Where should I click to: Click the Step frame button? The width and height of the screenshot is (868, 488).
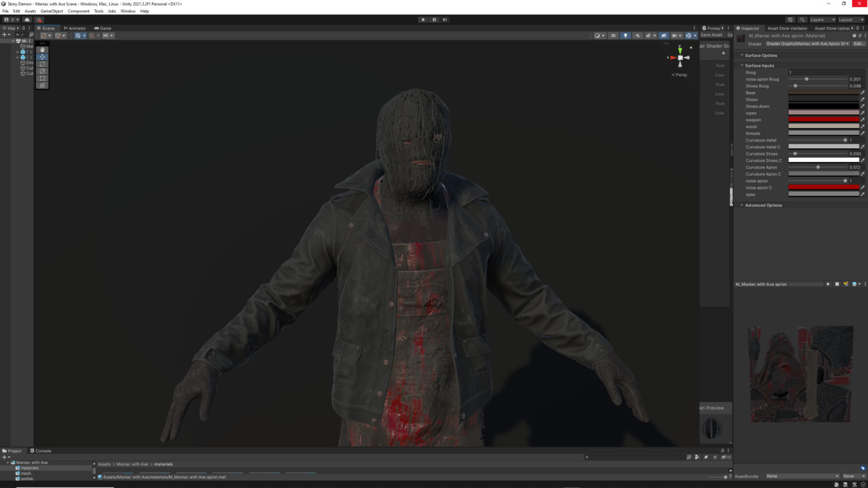tap(444, 20)
